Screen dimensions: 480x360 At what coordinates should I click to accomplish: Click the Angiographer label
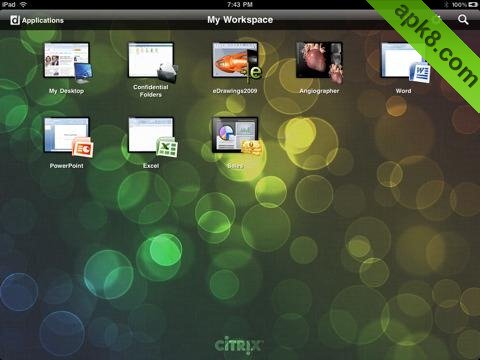[319, 91]
